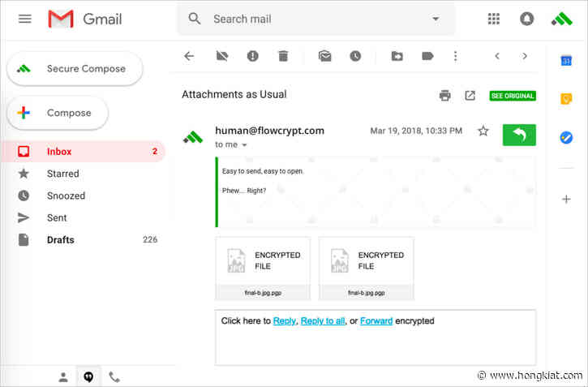Viewport: 588px width, 387px height.
Task: Open Google Calendar side panel icon
Action: (x=566, y=60)
